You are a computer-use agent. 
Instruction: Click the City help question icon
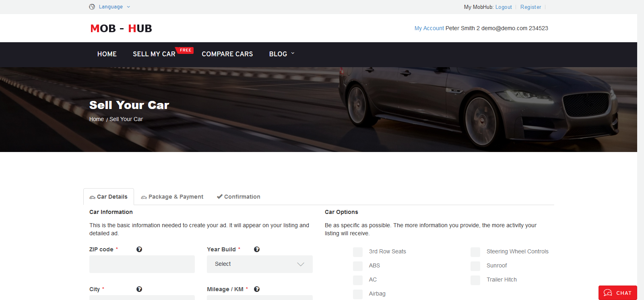click(x=139, y=289)
